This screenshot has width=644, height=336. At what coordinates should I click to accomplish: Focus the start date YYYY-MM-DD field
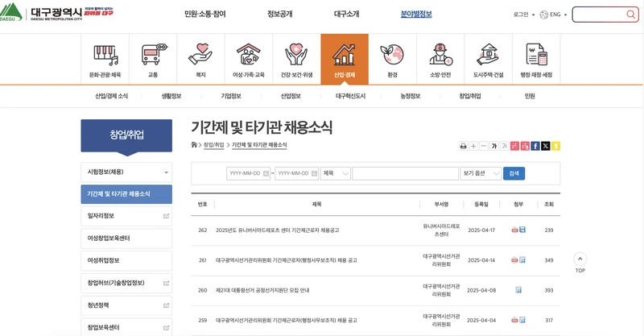click(x=248, y=173)
